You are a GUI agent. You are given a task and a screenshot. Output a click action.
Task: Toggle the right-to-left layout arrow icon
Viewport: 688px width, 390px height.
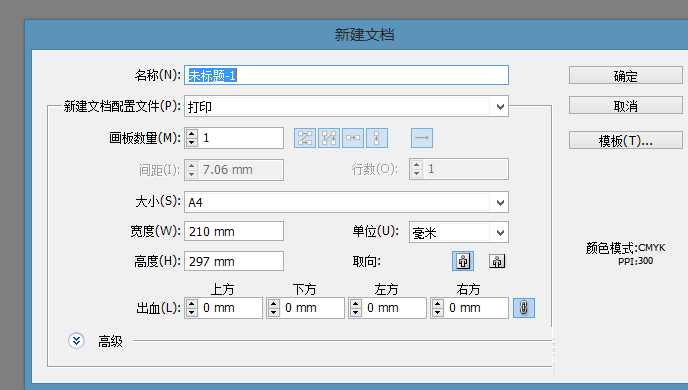pos(422,138)
